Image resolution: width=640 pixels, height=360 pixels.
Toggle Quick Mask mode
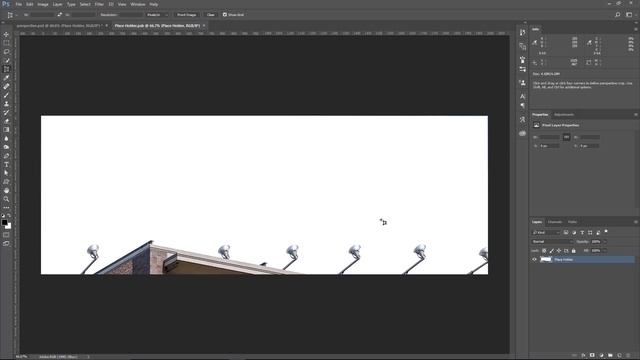[x=6, y=235]
